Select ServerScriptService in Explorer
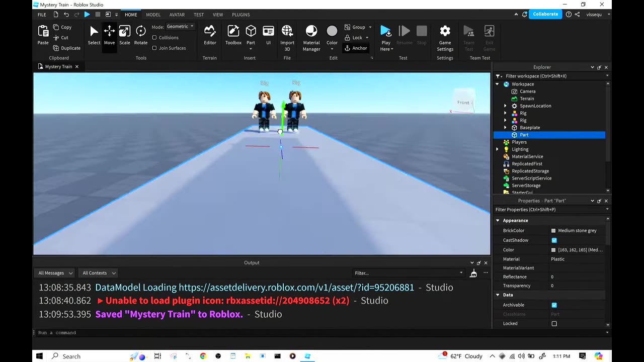This screenshot has height=362, width=644. [x=531, y=178]
